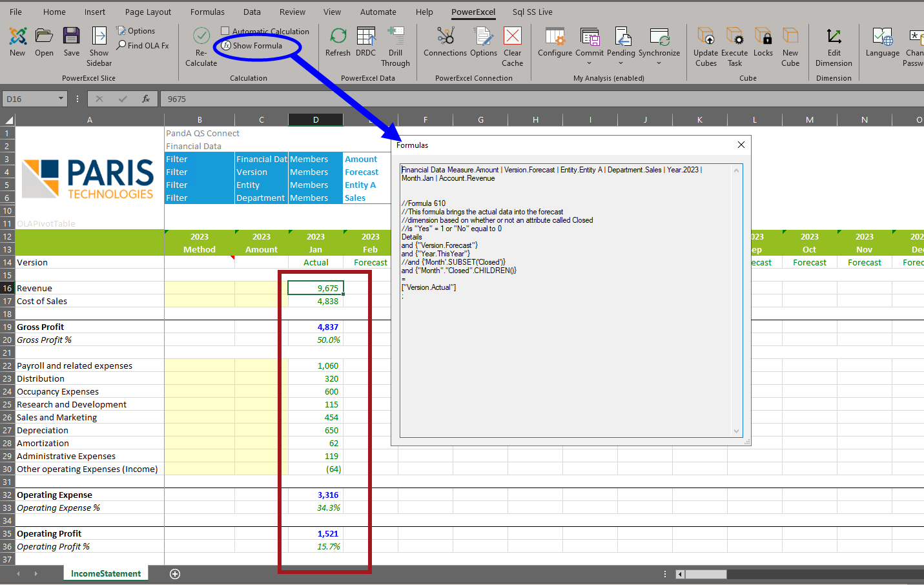The height and width of the screenshot is (585, 924).
Task: Select the IncomeStatement sheet tab
Action: pyautogui.click(x=105, y=573)
